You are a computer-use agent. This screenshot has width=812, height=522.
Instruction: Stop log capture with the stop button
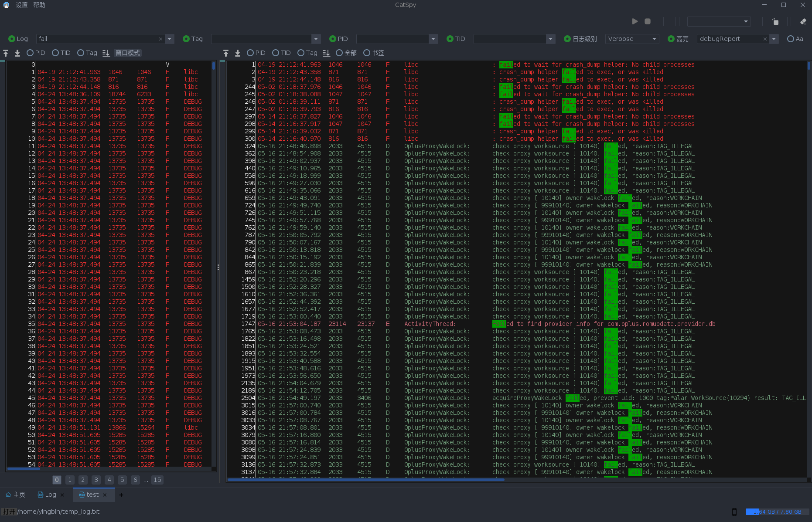pyautogui.click(x=648, y=21)
